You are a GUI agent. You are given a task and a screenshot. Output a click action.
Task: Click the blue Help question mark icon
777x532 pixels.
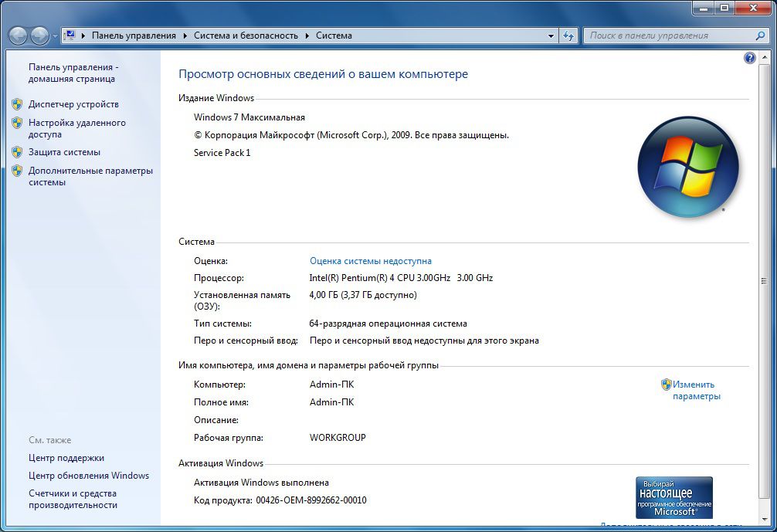[749, 59]
